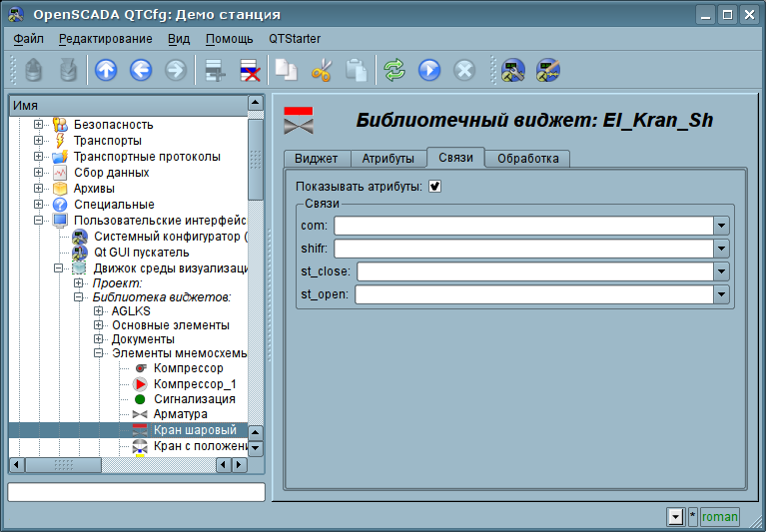The width and height of the screenshot is (766, 532).
Task: Expand the 'Безопасность' tree node
Action: click(39, 125)
